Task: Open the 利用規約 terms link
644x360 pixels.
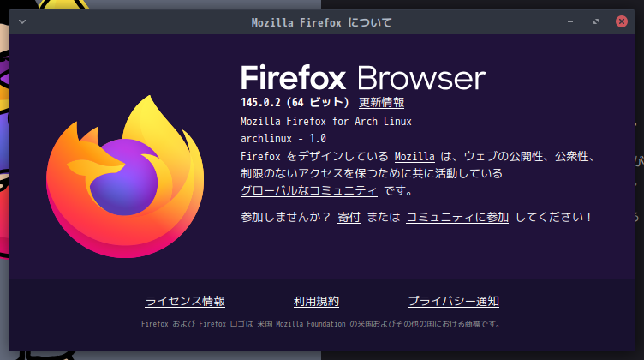Action: (x=316, y=301)
